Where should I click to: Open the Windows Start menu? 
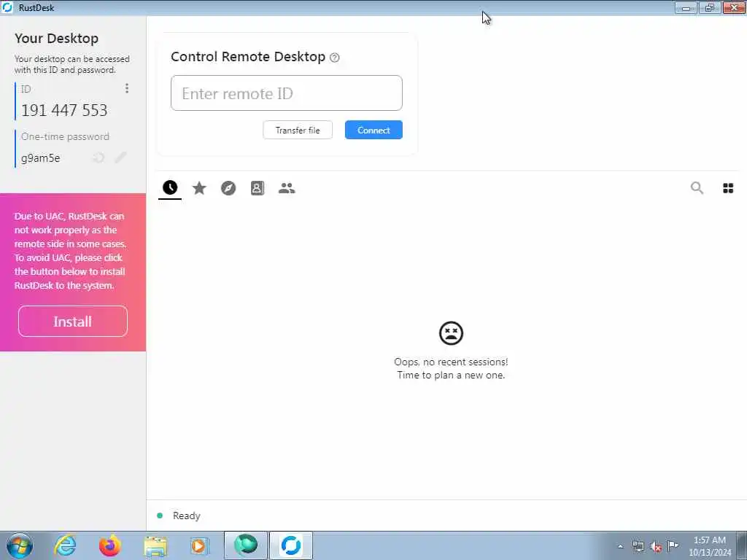tap(20, 545)
